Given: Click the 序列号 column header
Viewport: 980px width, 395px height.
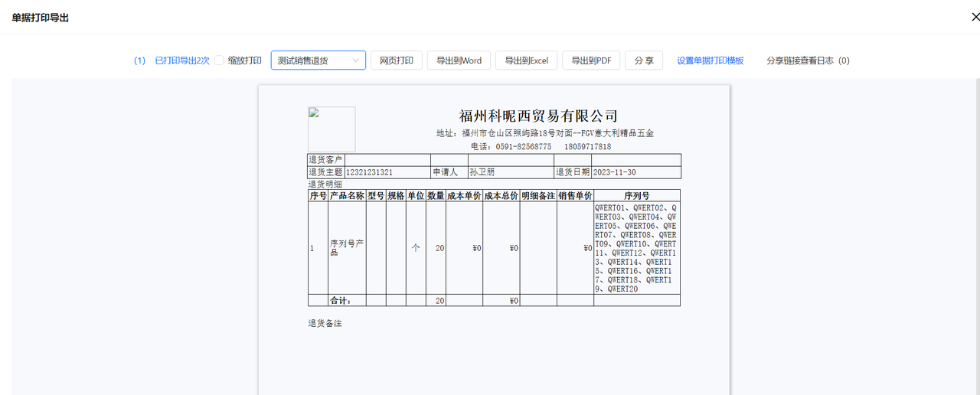Looking at the screenshot, I should [637, 196].
